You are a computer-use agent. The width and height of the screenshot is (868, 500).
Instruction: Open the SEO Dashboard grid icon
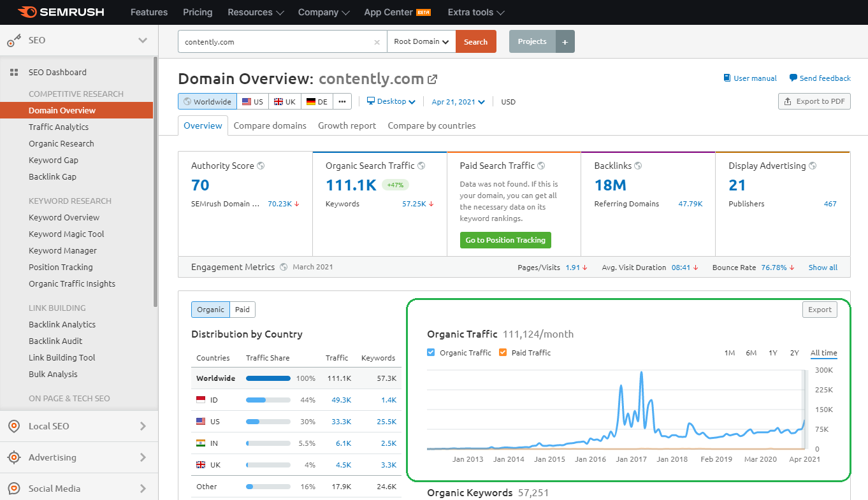[14, 73]
